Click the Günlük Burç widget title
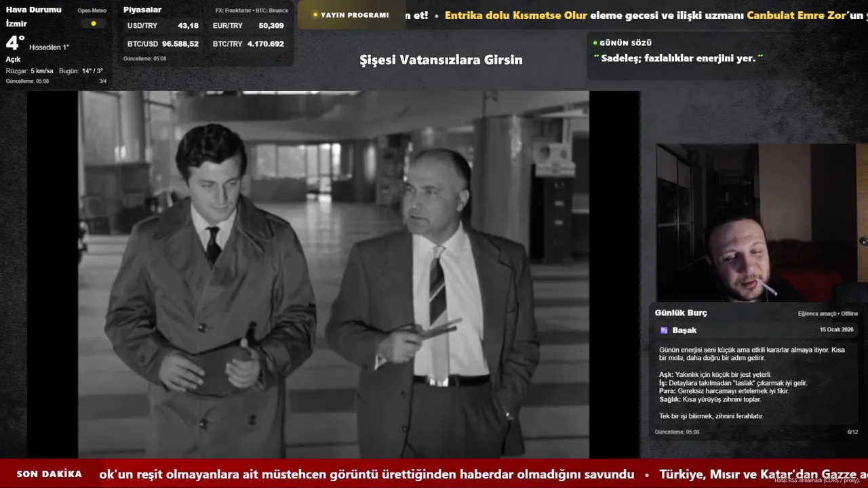 [681, 312]
